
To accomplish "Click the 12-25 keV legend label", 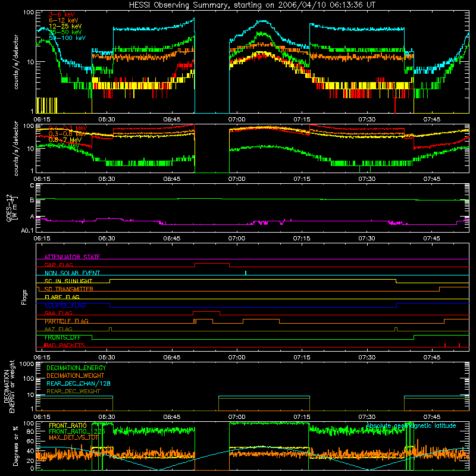I will (x=65, y=26).
